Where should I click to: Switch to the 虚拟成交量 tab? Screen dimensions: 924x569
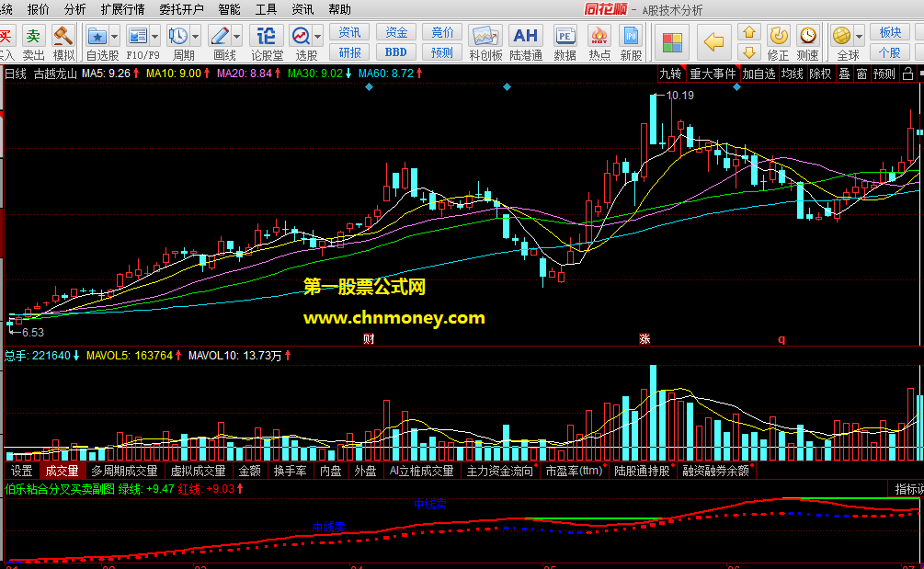point(198,471)
